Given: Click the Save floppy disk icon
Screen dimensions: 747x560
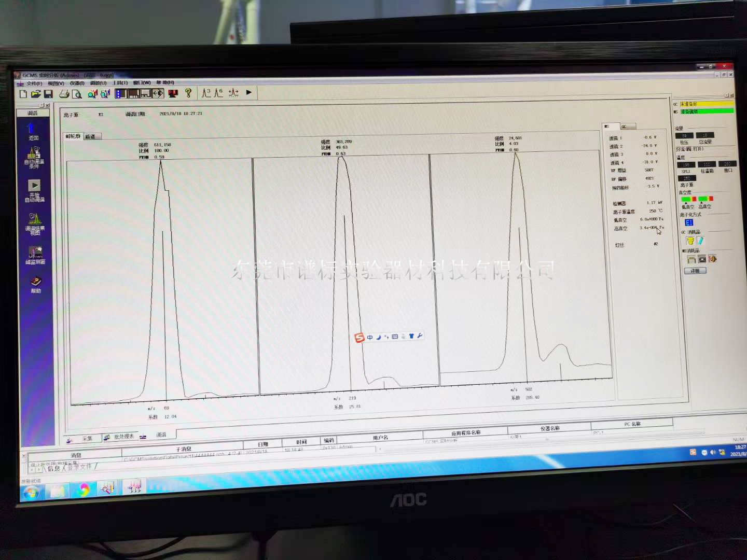Looking at the screenshot, I should [48, 94].
